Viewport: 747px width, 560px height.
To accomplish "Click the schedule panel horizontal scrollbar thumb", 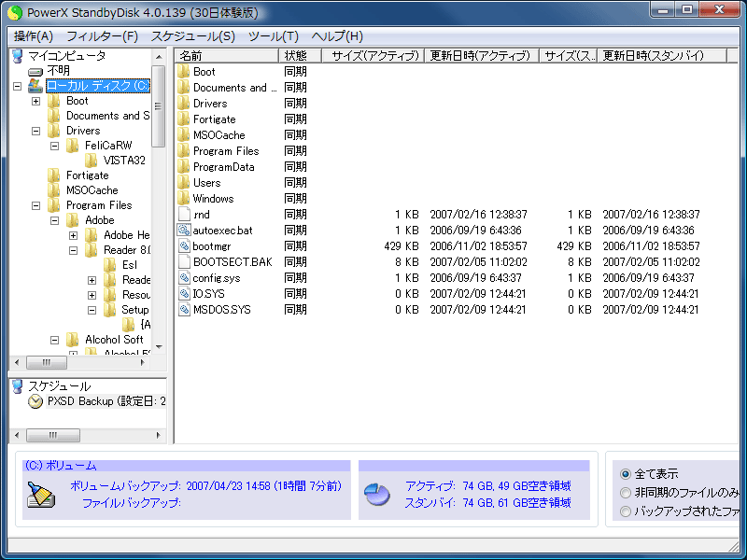I will 53,435.
